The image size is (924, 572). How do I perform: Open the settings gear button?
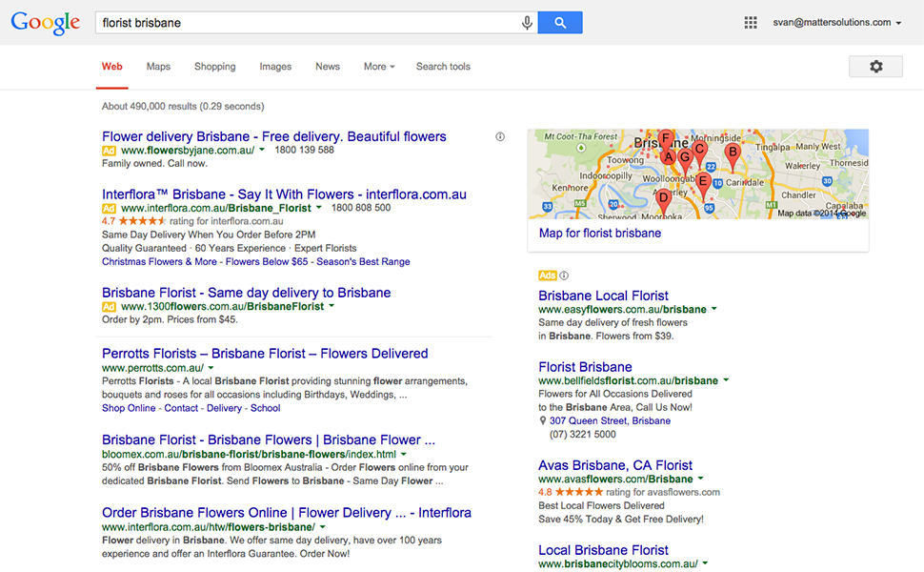pos(875,66)
